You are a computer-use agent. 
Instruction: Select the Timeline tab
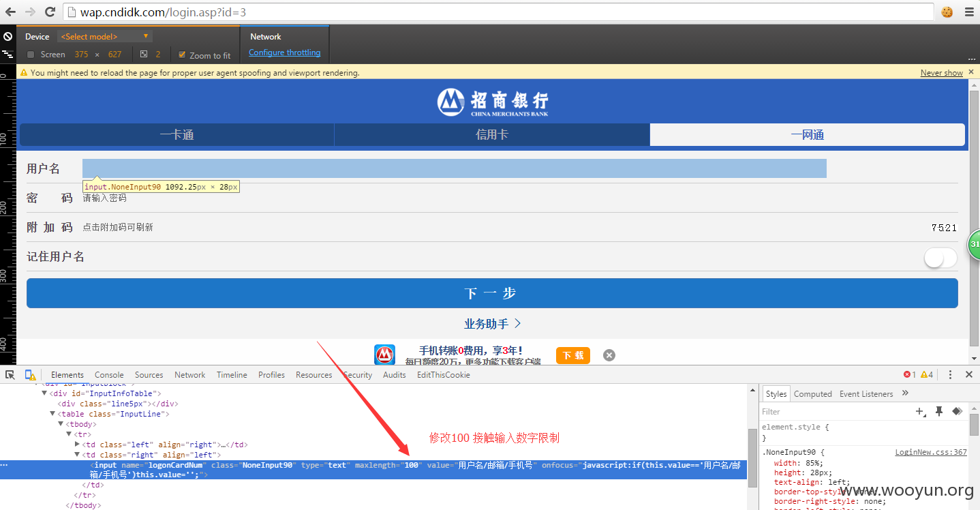coord(232,375)
